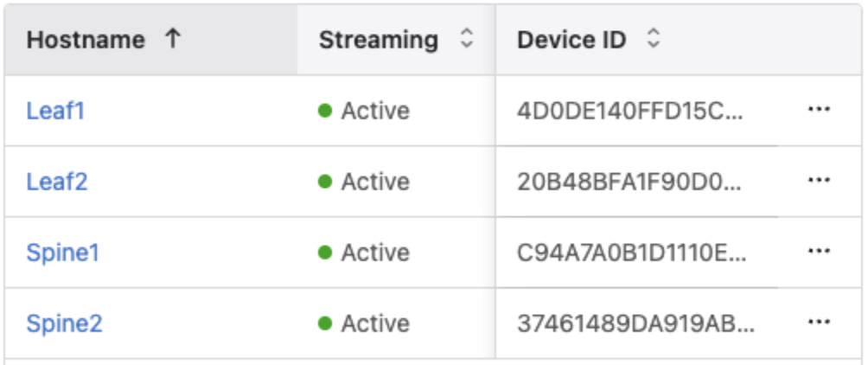Image resolution: width=868 pixels, height=365 pixels.
Task: Open the Spine1 device link
Action: coord(63,253)
